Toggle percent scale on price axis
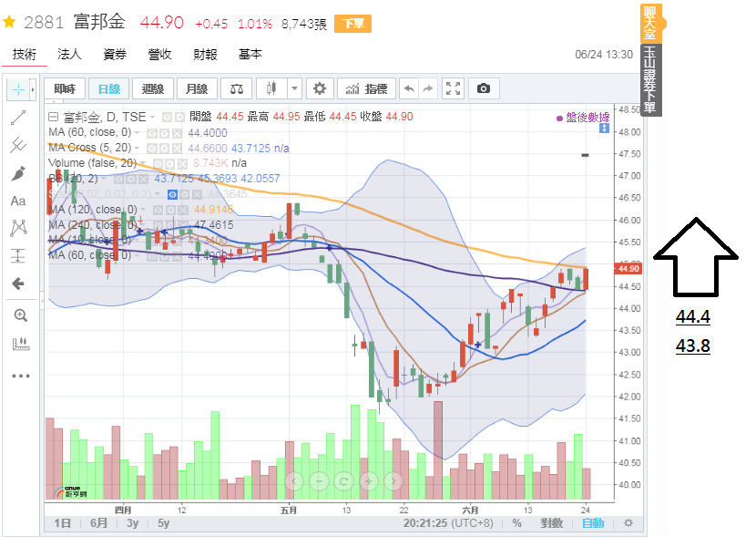Screen dimensions: 756x547 point(516,523)
